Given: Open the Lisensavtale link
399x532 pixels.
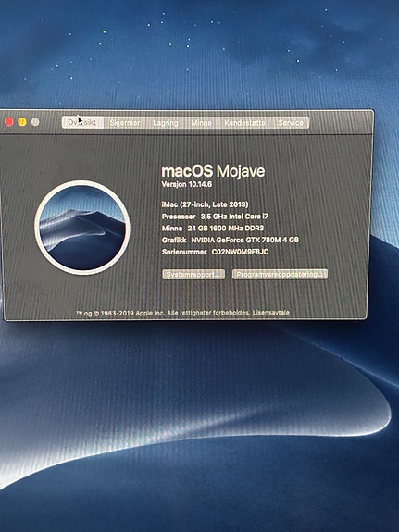Looking at the screenshot, I should (x=271, y=313).
